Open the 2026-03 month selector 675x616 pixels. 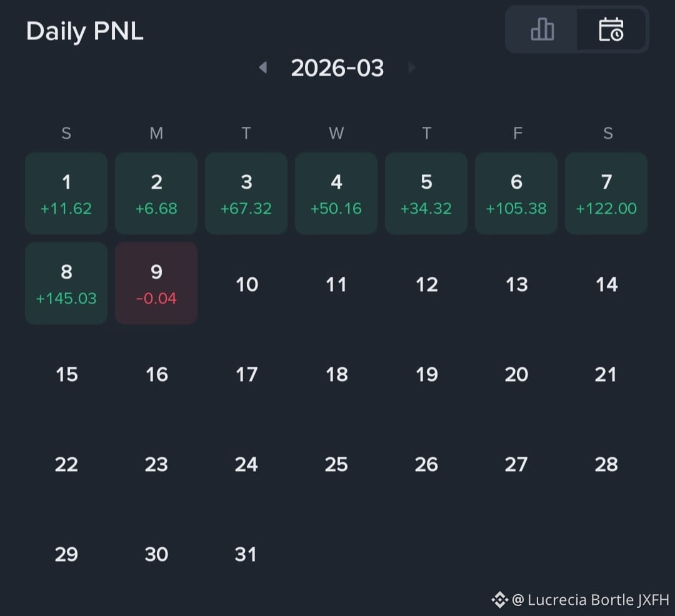tap(337, 68)
